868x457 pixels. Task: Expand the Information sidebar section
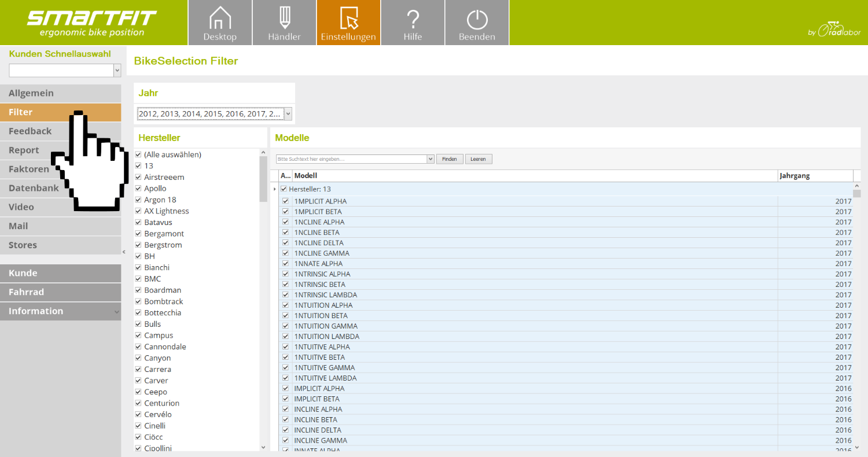(61, 311)
